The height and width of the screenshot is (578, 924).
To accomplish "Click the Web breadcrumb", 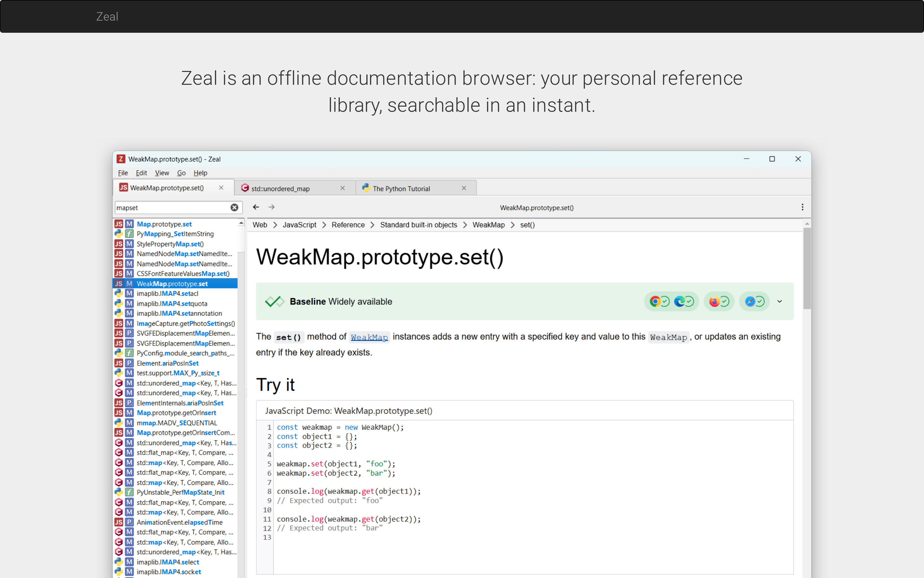I will pyautogui.click(x=260, y=225).
